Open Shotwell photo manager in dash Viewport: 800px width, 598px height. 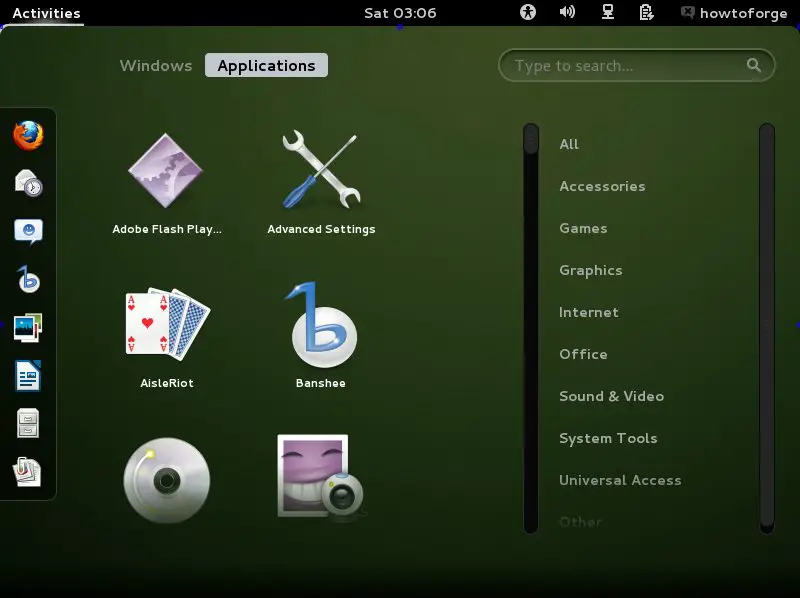(28, 327)
